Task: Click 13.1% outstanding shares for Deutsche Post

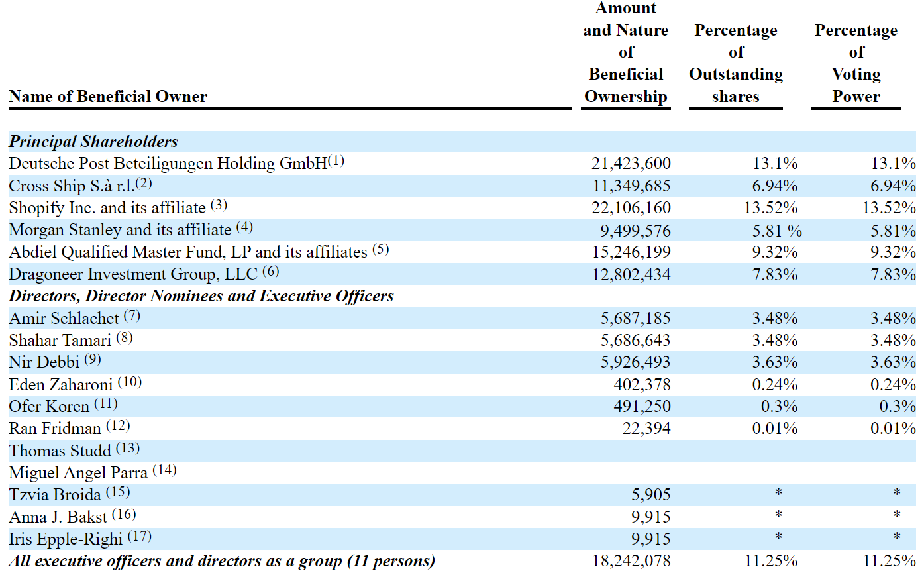Action: click(775, 164)
